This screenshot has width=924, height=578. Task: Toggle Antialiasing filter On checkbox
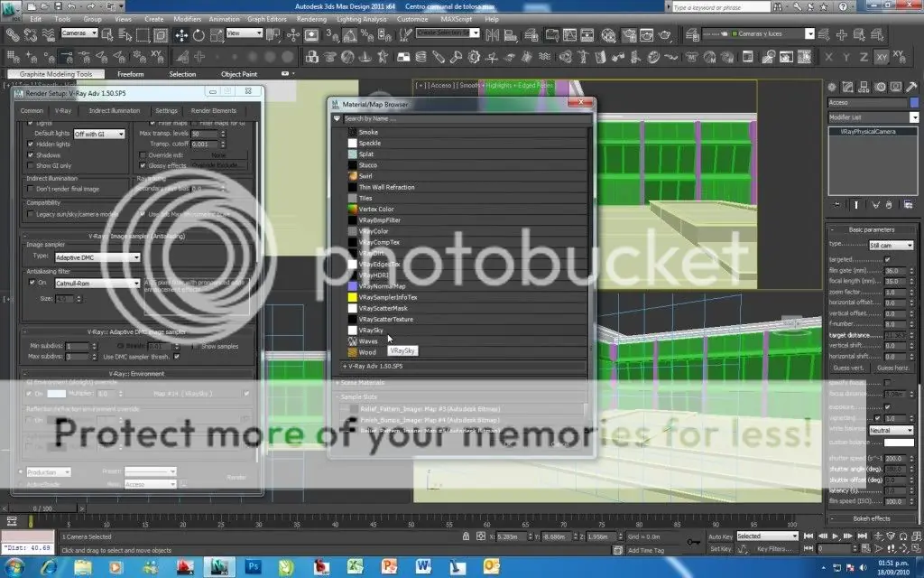point(32,283)
